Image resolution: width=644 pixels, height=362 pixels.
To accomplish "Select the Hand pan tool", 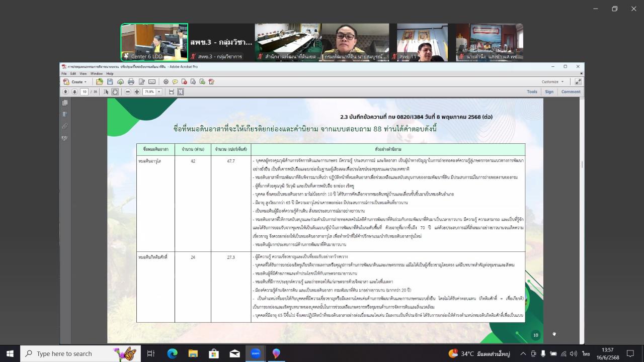I will pos(115,92).
